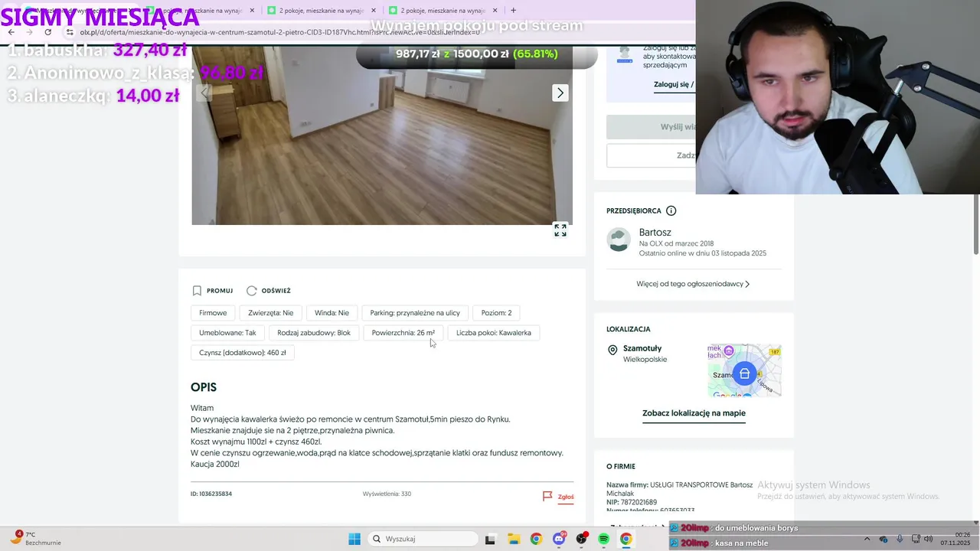The width and height of the screenshot is (980, 551).
Task: Click the Odśwież refresh icon
Action: click(251, 291)
